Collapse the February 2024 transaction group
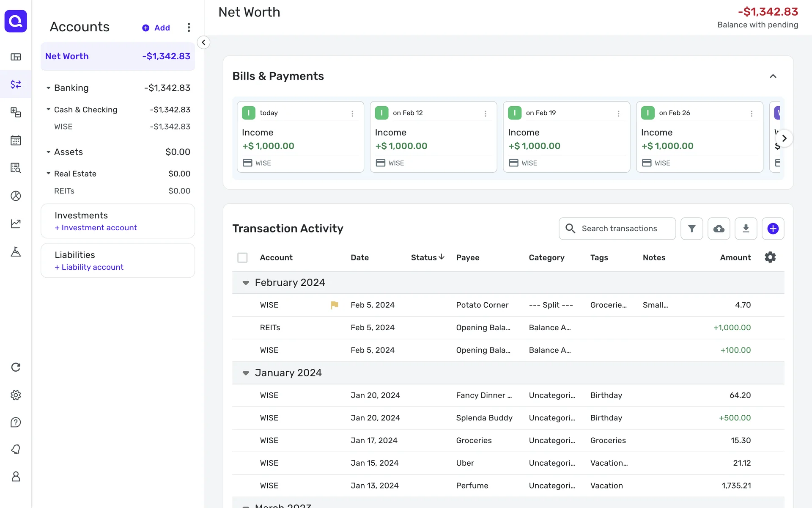The image size is (812, 508). pyautogui.click(x=246, y=283)
